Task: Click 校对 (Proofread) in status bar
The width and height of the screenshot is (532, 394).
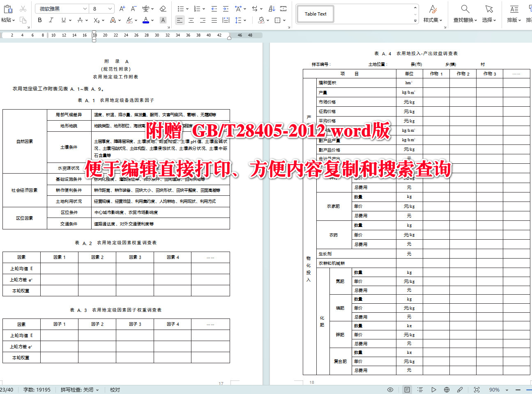Action: point(115,389)
